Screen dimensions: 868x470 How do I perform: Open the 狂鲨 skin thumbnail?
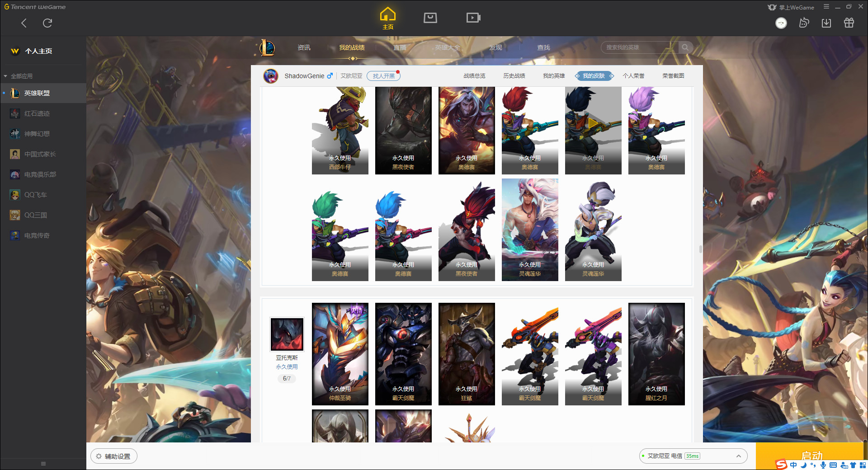(x=467, y=354)
